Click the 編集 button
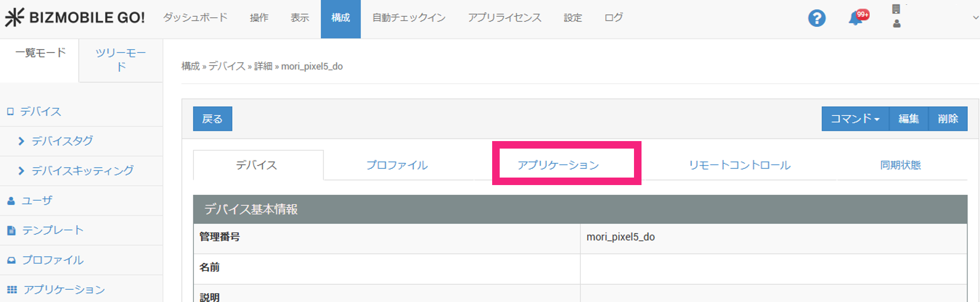Screen dimensions: 980x302 pyautogui.click(x=909, y=119)
